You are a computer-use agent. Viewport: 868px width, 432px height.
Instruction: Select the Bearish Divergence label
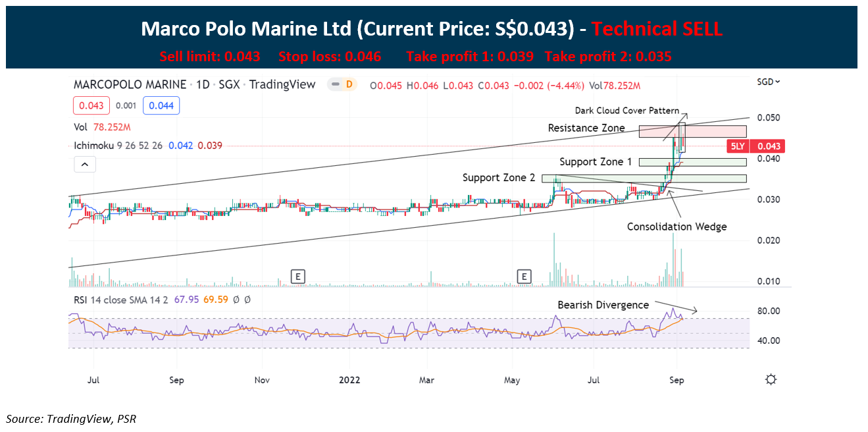tap(603, 305)
